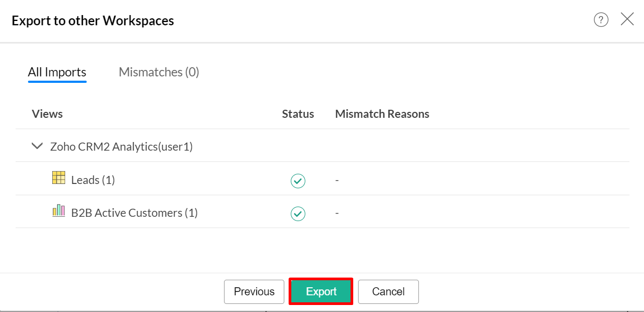The image size is (644, 312).
Task: Switch to the All Imports tab
Action: [57, 72]
